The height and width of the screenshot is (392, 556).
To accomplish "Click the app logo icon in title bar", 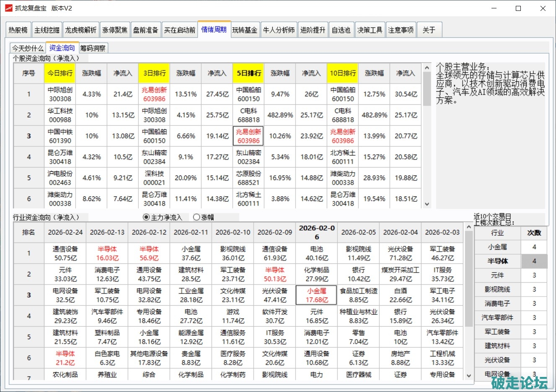I will (x=8, y=8).
